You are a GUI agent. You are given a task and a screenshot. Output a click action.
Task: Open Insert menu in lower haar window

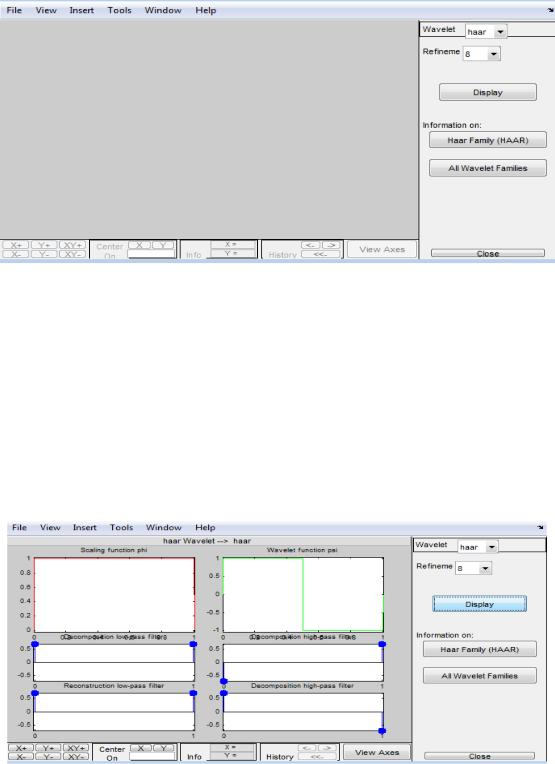[x=85, y=527]
